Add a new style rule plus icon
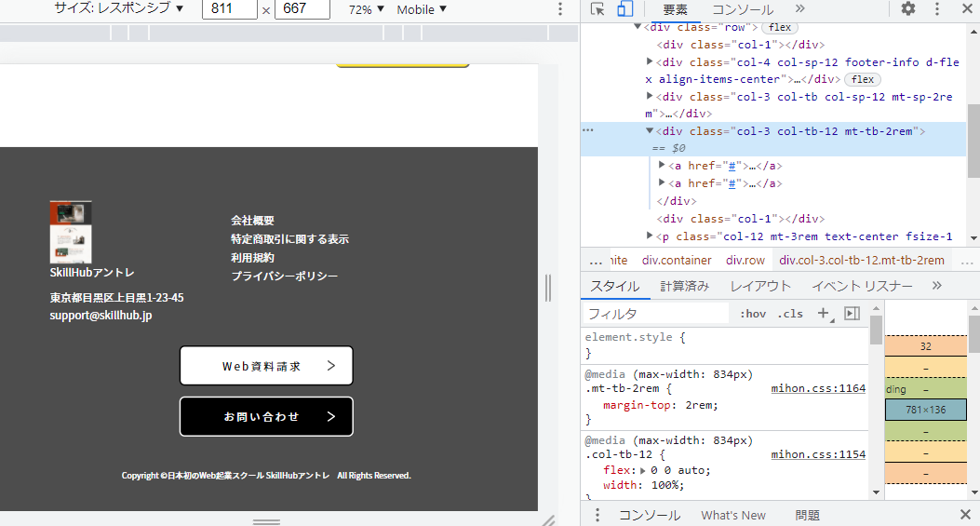Image resolution: width=980 pixels, height=526 pixels. (825, 314)
